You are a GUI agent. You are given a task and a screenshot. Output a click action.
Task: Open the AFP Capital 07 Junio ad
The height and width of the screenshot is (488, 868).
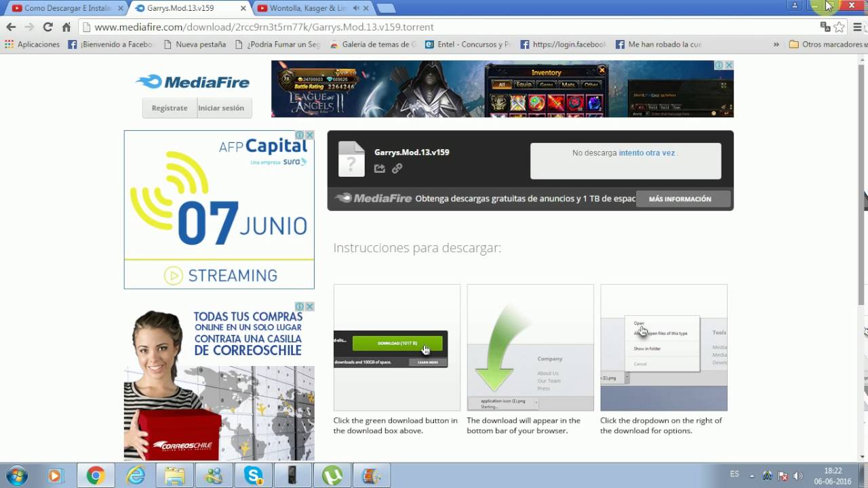click(x=219, y=209)
